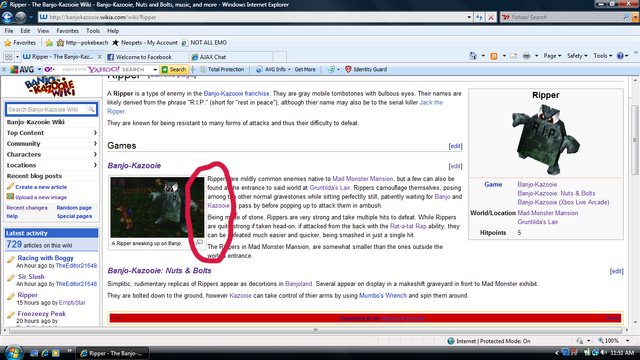Open the Page dropdown menu

click(x=552, y=56)
